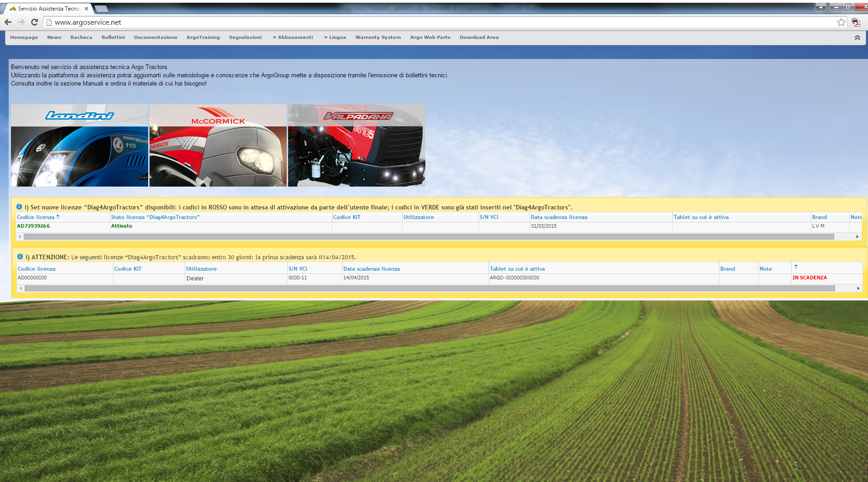This screenshot has width=868, height=482.
Task: Open the Segnalazioni menu item
Action: click(x=245, y=37)
